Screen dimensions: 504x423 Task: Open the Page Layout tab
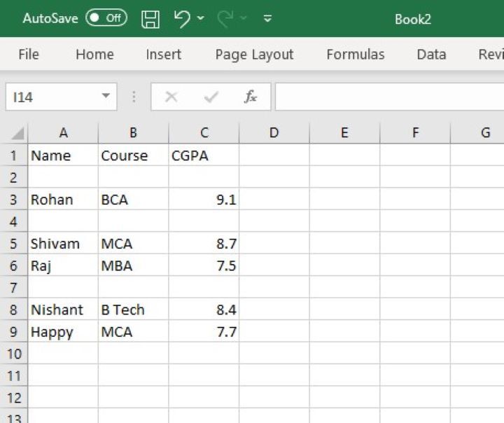click(x=254, y=55)
